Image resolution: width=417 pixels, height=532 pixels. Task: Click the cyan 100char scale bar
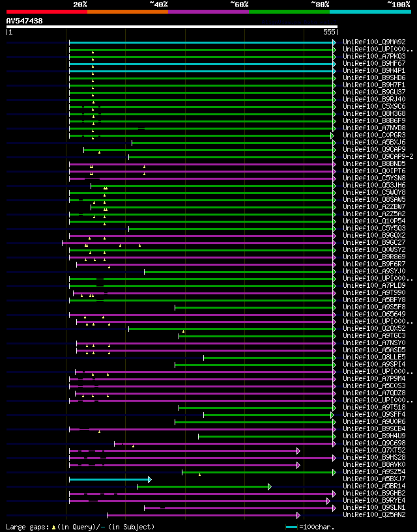(292, 527)
